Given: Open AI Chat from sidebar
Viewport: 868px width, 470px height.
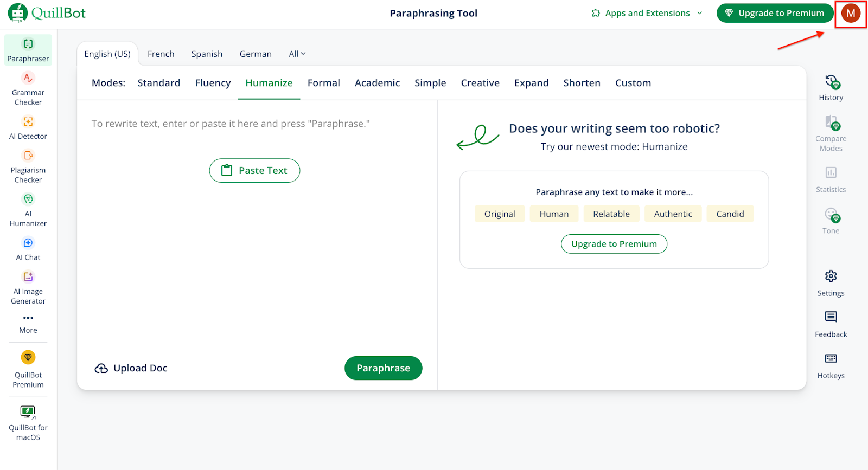Looking at the screenshot, I should [28, 249].
